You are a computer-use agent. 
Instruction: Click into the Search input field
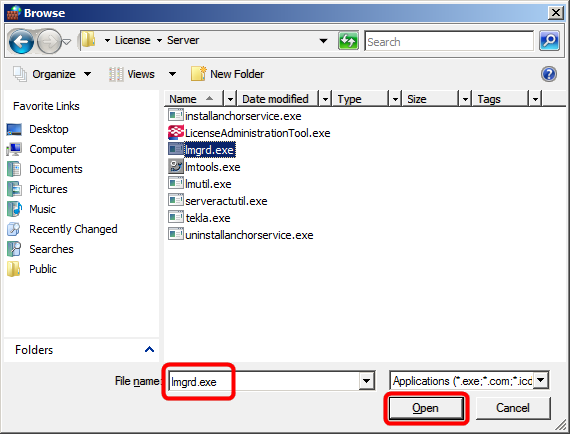[449, 41]
